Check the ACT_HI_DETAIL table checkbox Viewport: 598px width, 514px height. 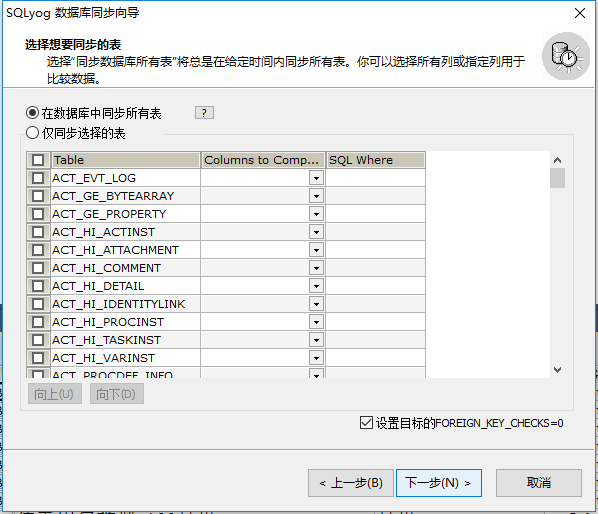click(x=38, y=286)
